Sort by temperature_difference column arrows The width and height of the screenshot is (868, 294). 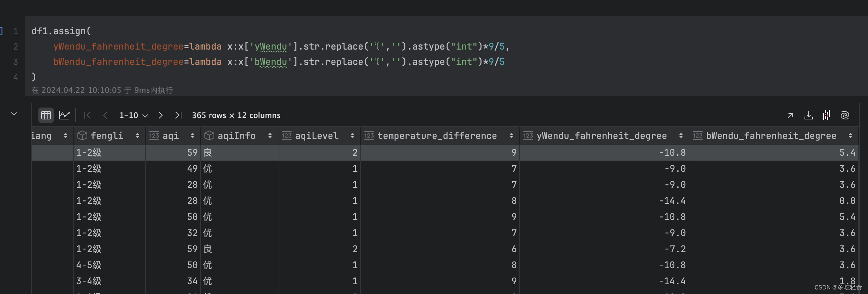tap(511, 135)
